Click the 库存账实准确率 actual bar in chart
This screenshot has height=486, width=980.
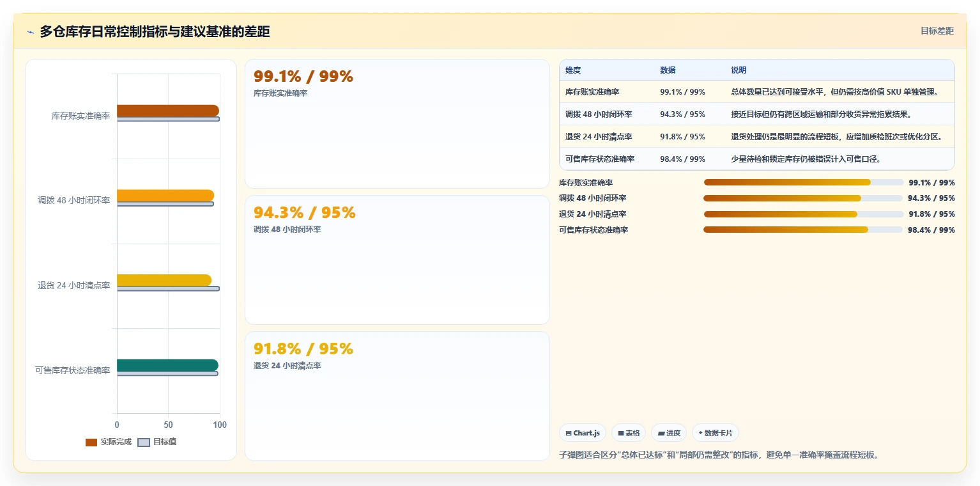click(168, 111)
